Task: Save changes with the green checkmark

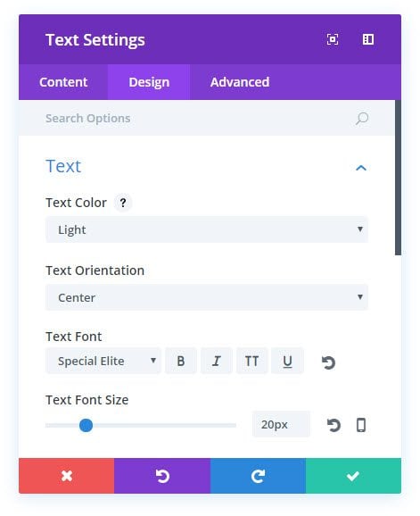Action: pyautogui.click(x=353, y=476)
